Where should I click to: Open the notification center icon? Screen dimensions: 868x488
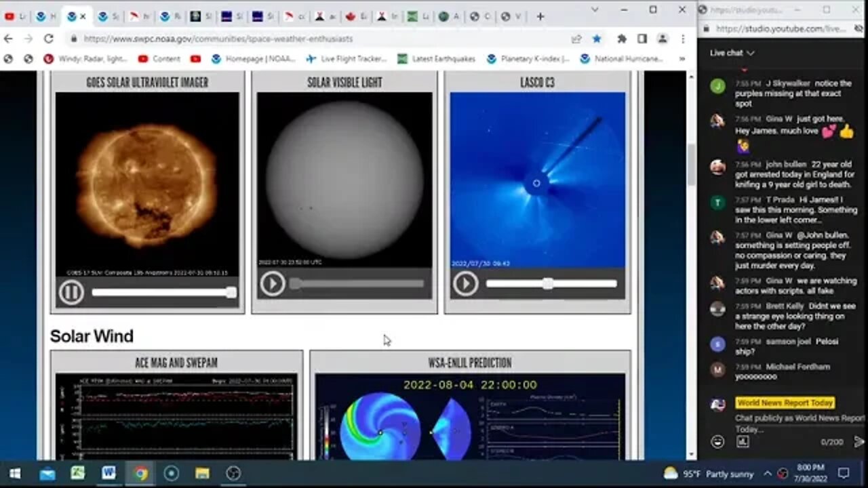pyautogui.click(x=843, y=473)
